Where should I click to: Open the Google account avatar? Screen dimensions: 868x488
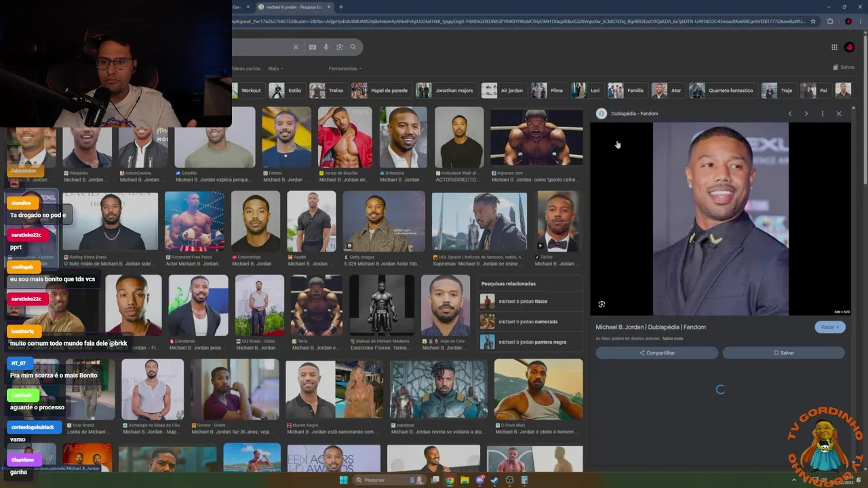[850, 47]
